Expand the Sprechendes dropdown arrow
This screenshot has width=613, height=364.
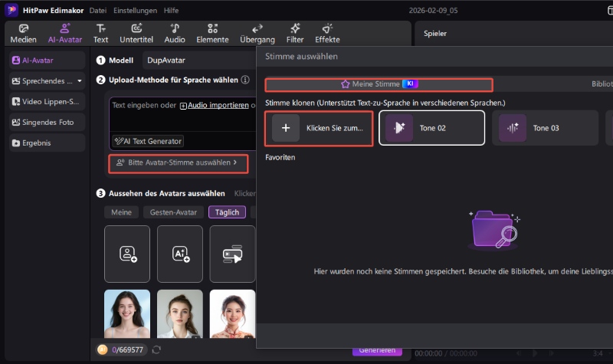coord(80,81)
